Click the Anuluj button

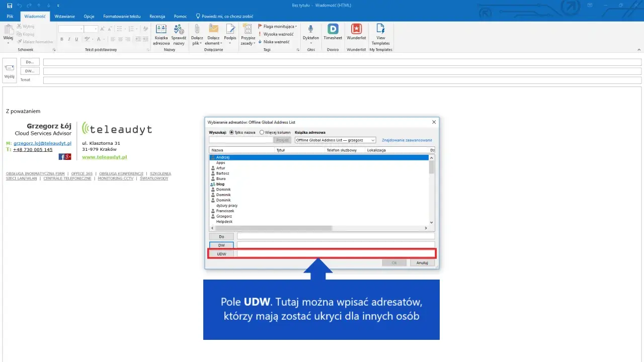point(422,262)
